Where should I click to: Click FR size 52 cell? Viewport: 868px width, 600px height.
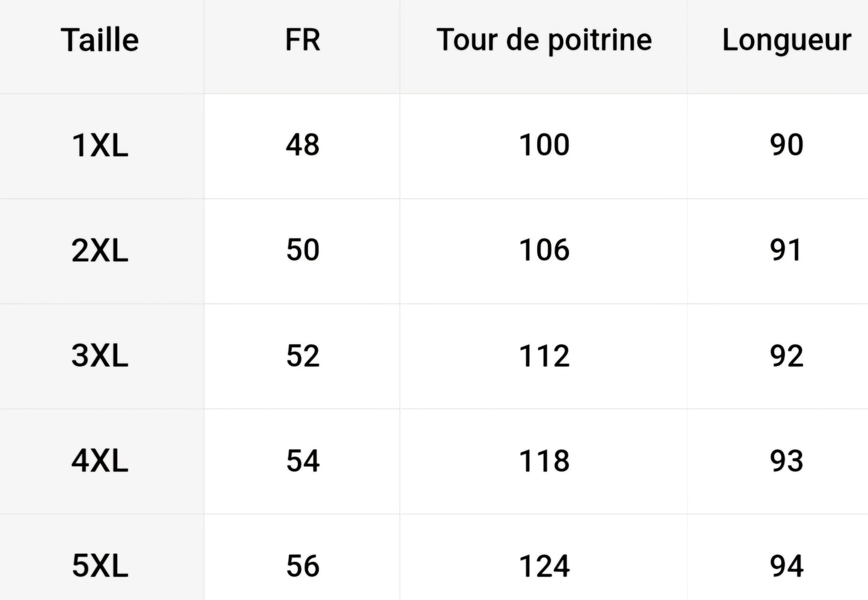(302, 356)
